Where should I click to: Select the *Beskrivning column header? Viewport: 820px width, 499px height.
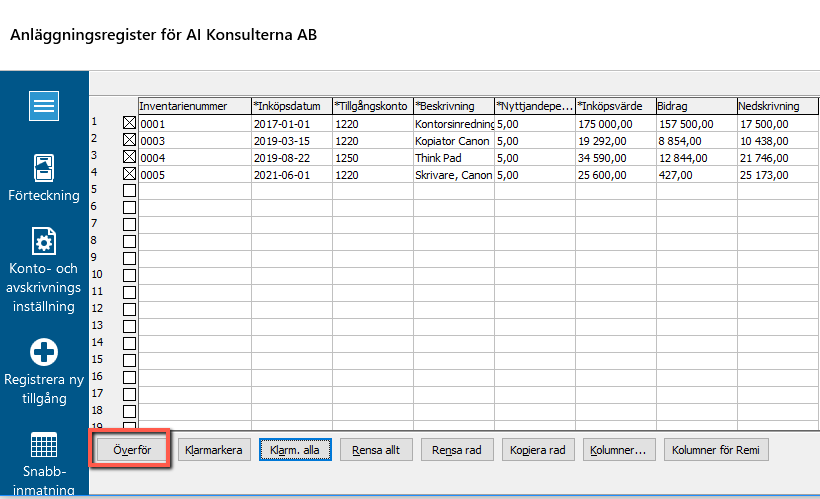(x=454, y=106)
